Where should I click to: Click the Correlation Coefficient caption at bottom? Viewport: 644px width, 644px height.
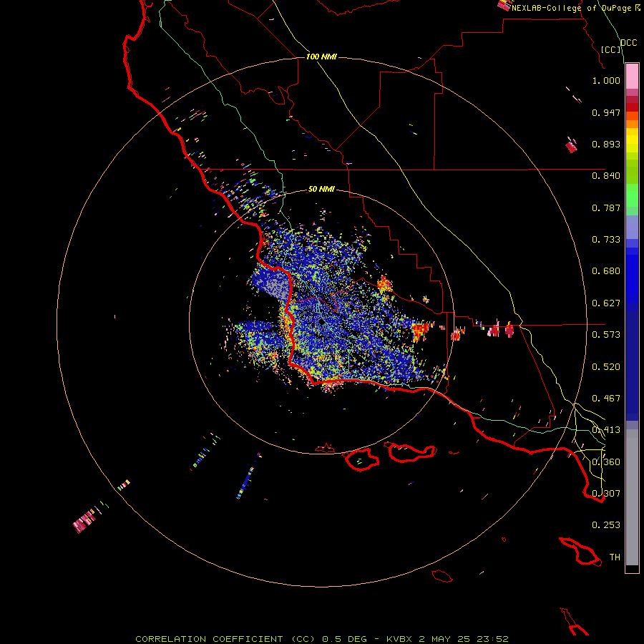pyautogui.click(x=322, y=639)
